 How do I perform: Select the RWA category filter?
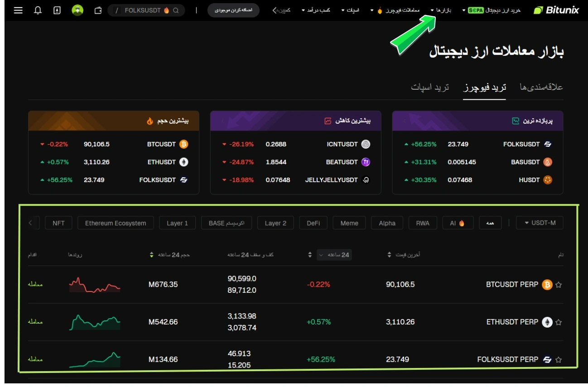point(423,223)
